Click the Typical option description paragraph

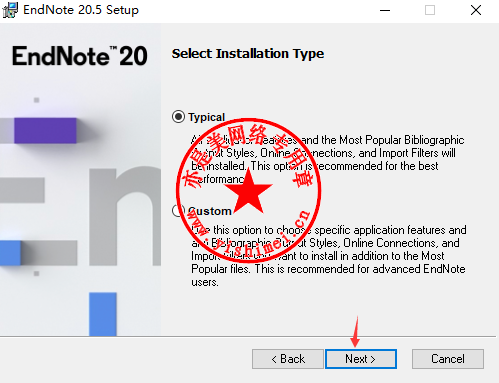[328, 159]
